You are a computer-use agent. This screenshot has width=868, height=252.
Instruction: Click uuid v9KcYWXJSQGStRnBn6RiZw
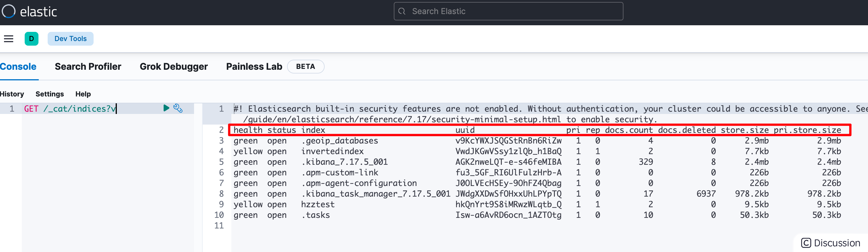[x=508, y=141]
